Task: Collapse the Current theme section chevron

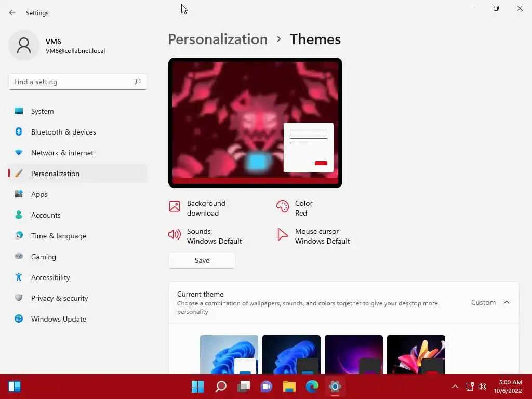Action: pyautogui.click(x=507, y=302)
